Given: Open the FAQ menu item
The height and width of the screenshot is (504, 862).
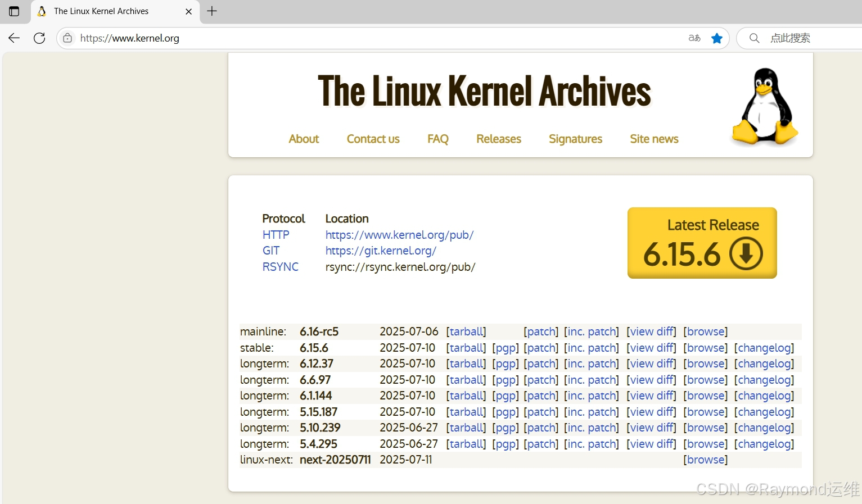Looking at the screenshot, I should 438,139.
